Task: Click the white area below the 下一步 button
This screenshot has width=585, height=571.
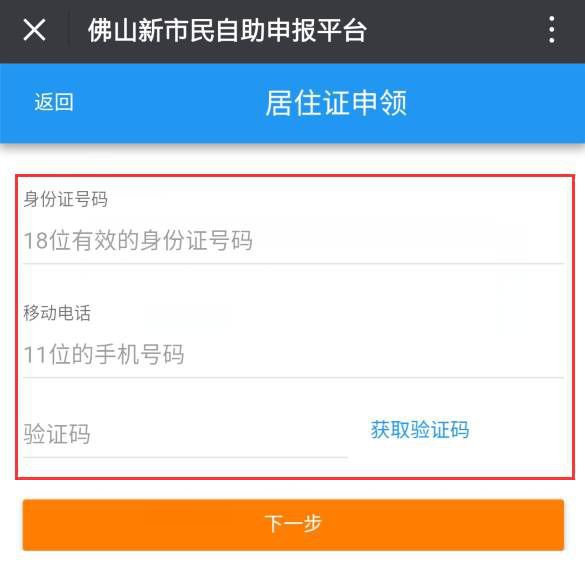Action: coord(292,561)
